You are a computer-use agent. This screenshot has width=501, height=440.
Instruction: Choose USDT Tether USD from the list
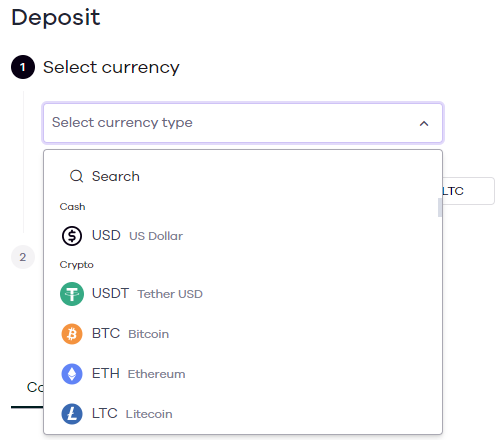(243, 294)
